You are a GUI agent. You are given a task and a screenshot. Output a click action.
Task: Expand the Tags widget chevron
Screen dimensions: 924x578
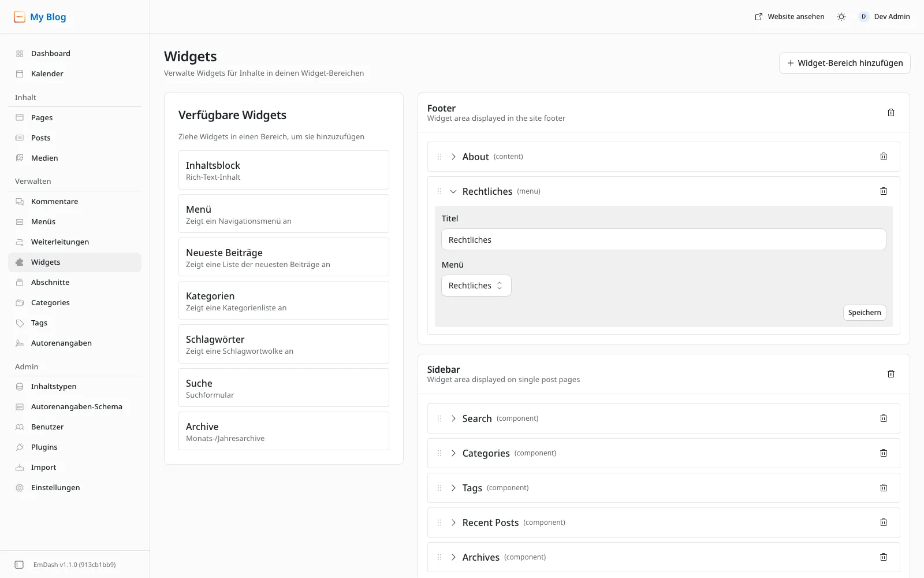pyautogui.click(x=453, y=488)
